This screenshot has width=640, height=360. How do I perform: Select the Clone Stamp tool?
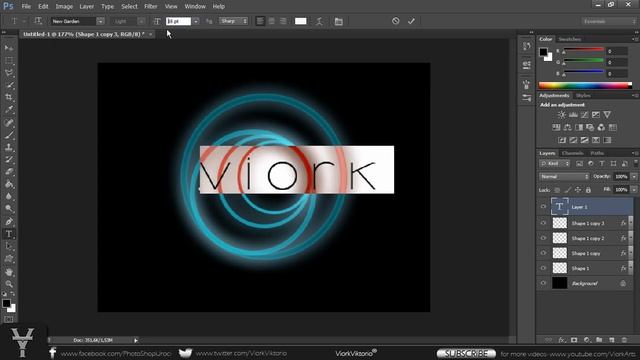point(9,147)
